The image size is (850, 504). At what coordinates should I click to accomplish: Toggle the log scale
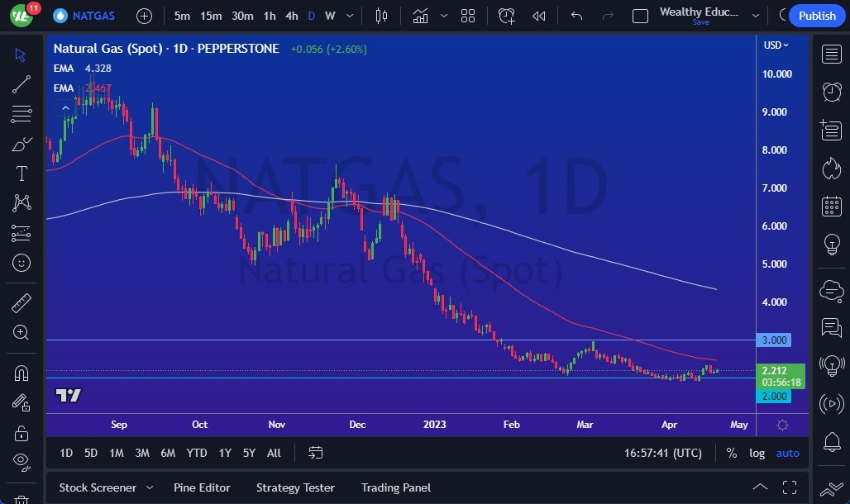click(x=757, y=453)
